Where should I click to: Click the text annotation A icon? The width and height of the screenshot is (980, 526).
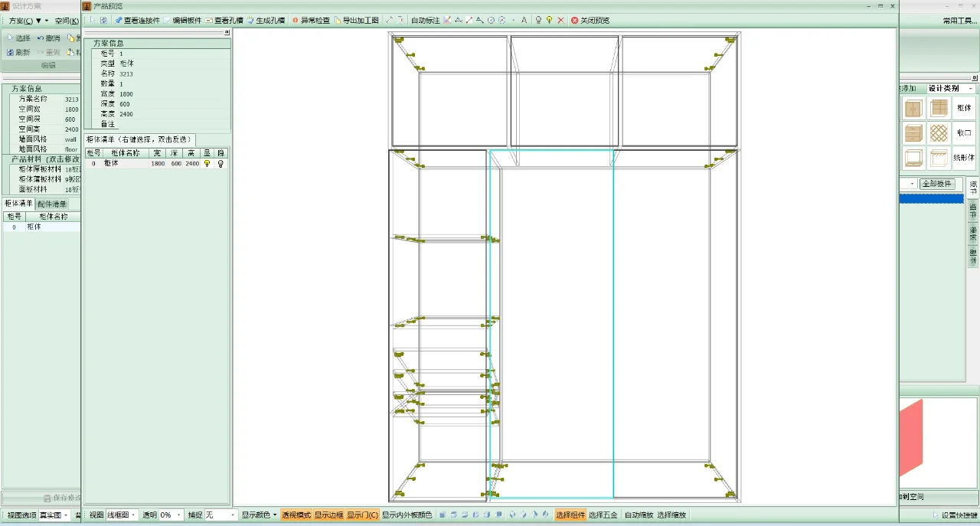(524, 21)
